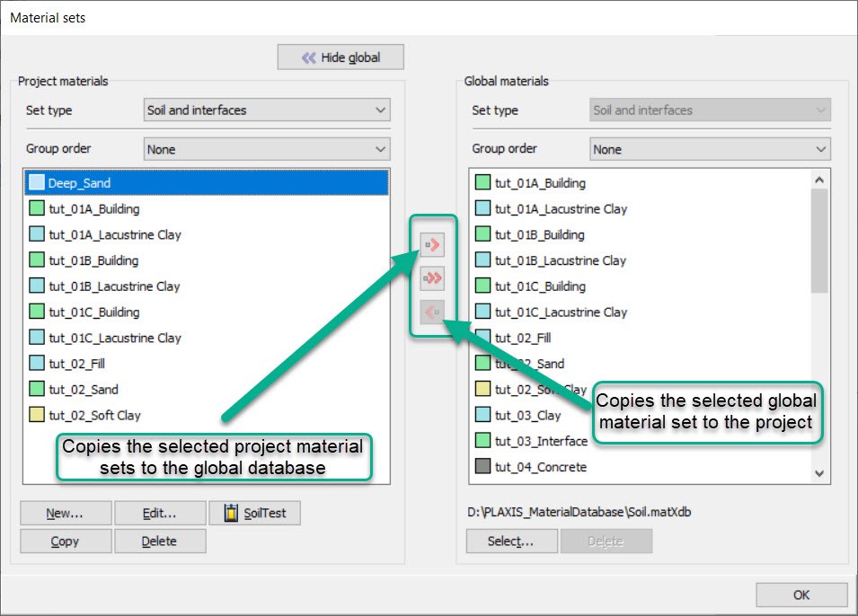858x616 pixels.
Task: Collapse the global panel with Hide global
Action: pyautogui.click(x=340, y=57)
